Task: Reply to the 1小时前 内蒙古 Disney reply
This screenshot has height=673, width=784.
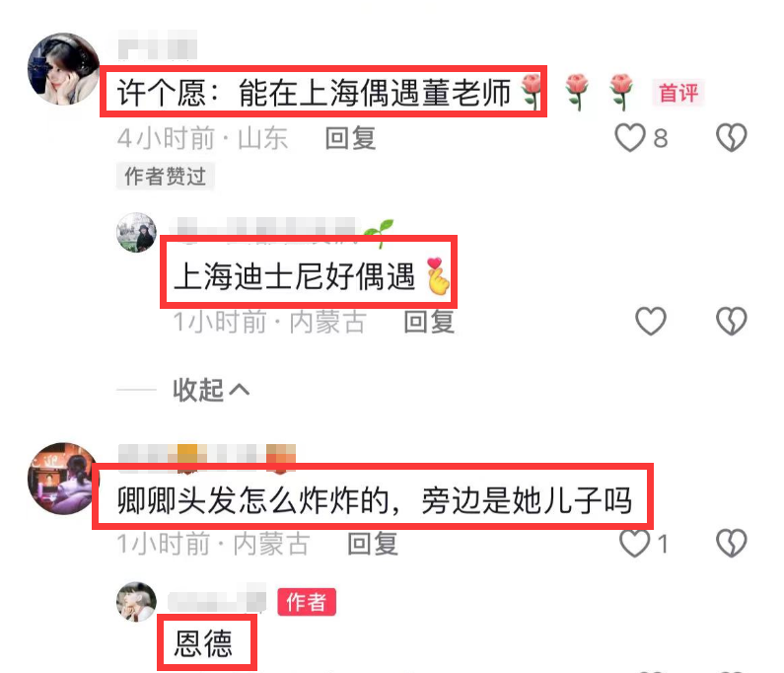Action: [429, 322]
